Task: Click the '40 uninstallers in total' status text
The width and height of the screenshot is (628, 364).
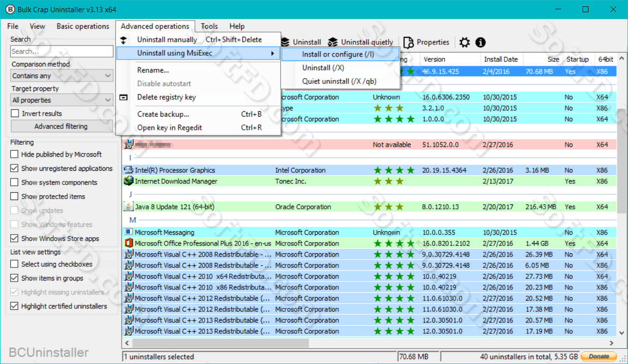Action: coord(529,357)
